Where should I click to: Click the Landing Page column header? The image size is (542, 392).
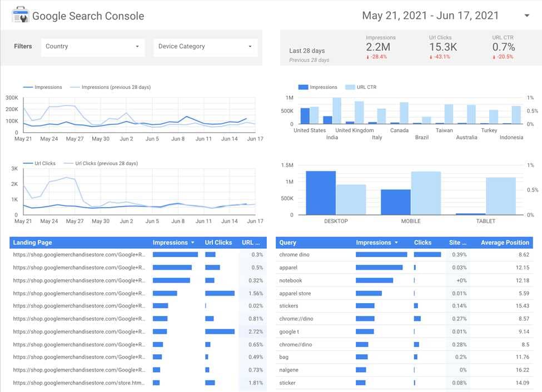point(32,243)
